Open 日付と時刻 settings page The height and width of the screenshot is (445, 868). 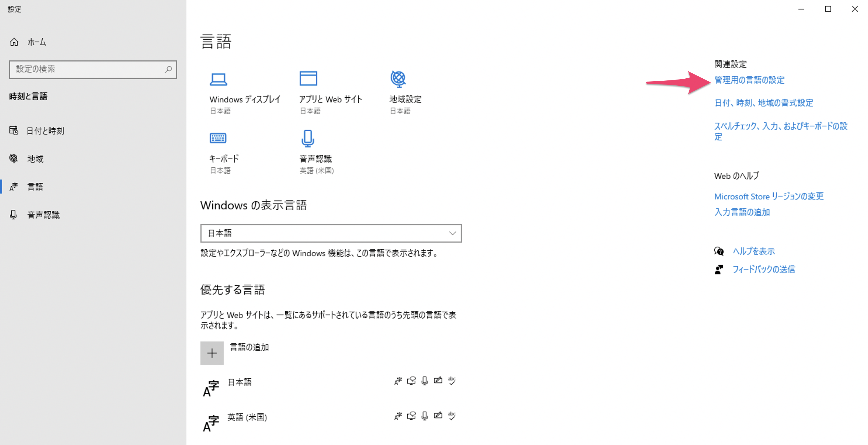coord(45,131)
